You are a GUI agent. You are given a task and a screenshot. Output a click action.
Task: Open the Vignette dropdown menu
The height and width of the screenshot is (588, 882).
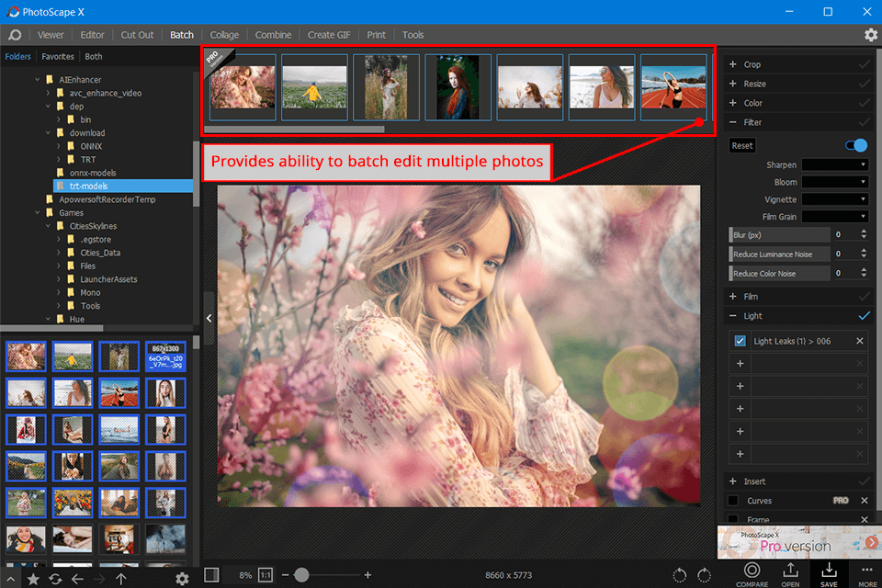click(x=834, y=199)
